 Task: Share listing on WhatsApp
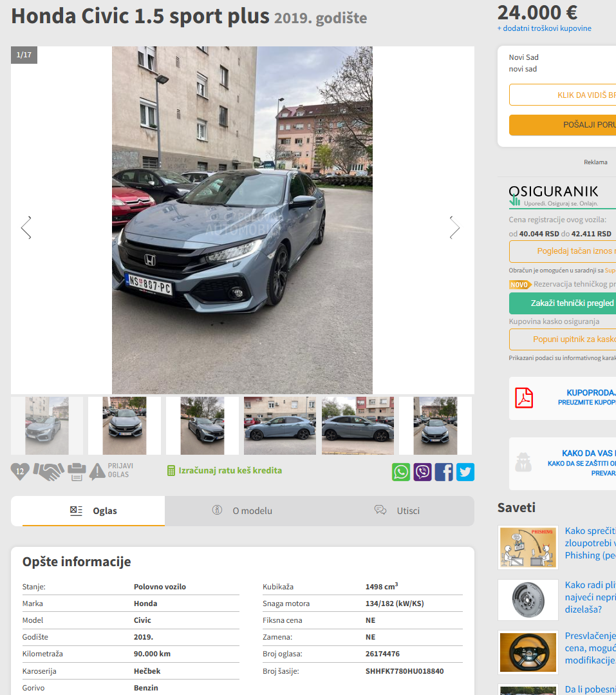401,472
